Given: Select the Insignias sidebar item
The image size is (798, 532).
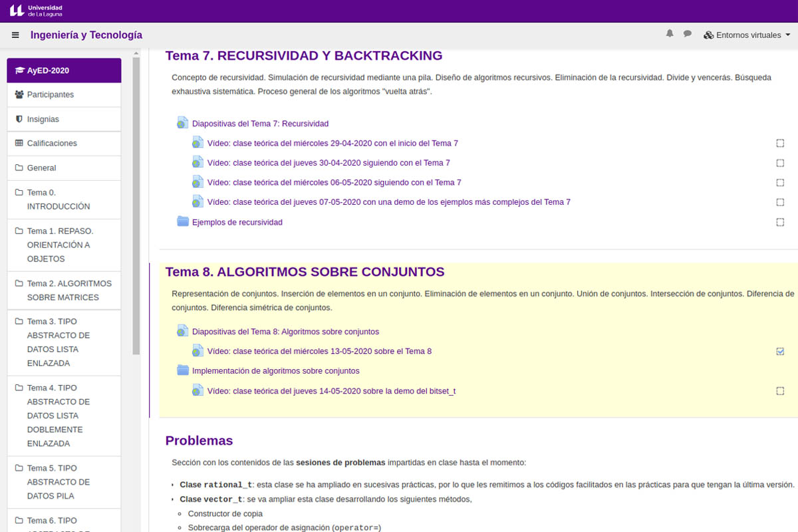Looking at the screenshot, I should [43, 119].
